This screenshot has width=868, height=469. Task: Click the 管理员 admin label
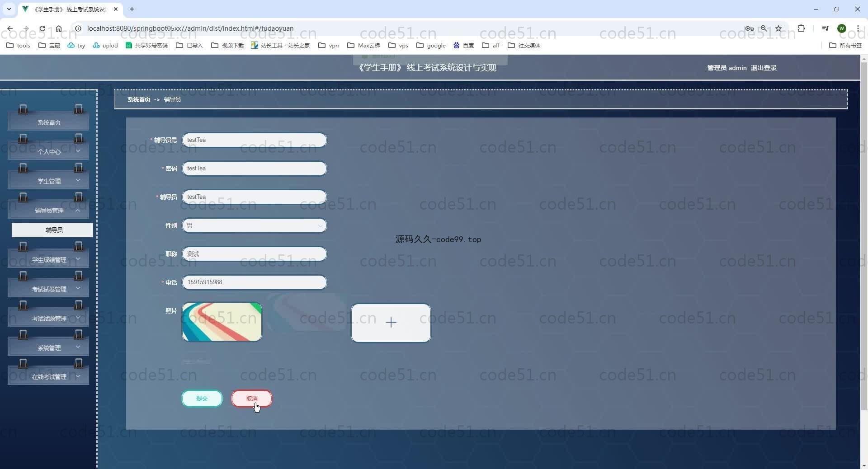(x=727, y=68)
